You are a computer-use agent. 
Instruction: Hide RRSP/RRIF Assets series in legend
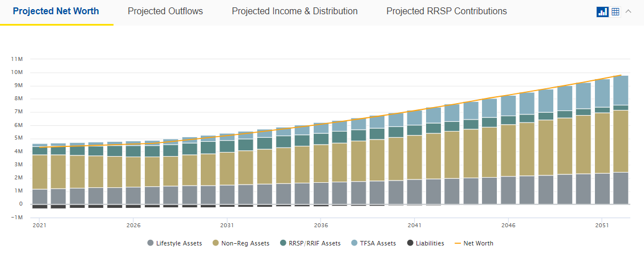pyautogui.click(x=312, y=243)
